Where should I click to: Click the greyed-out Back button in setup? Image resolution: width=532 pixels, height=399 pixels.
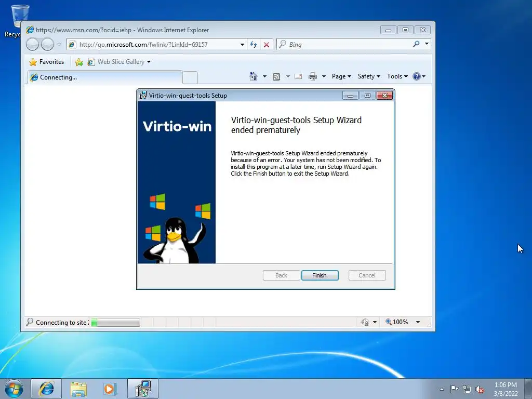[281, 275]
